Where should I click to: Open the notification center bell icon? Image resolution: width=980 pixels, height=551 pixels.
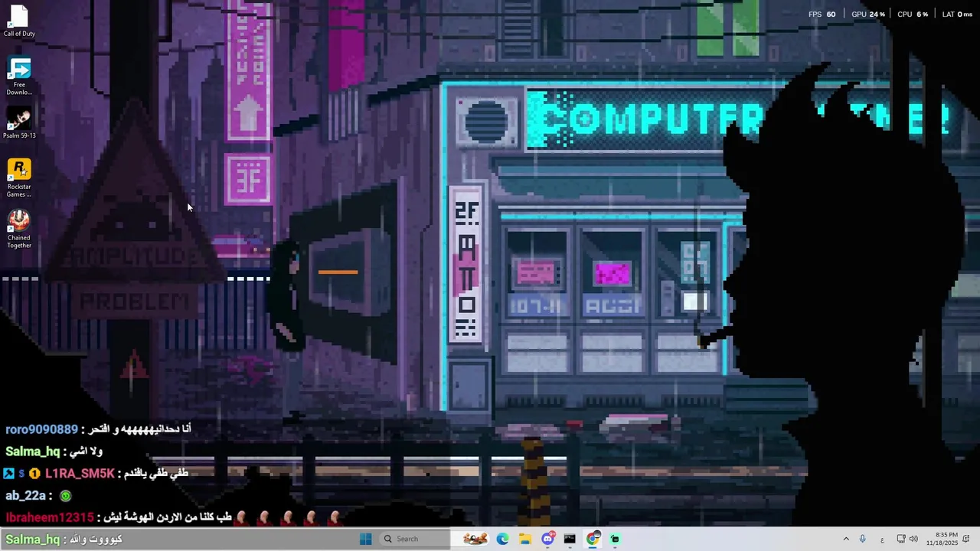[x=967, y=539]
